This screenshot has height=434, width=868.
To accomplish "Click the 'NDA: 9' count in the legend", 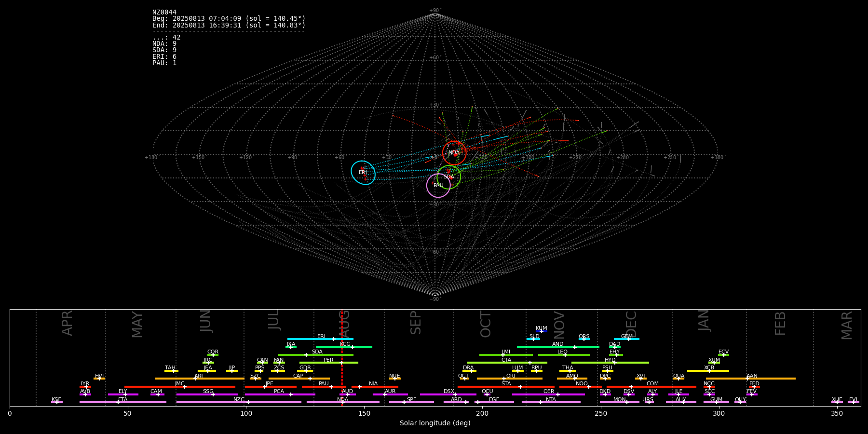I will (x=164, y=44).
